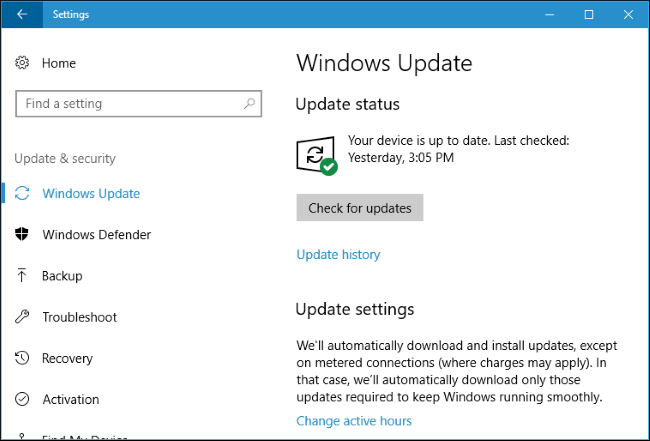Click the Windows Defender shield icon
The width and height of the screenshot is (650, 441).
point(22,234)
